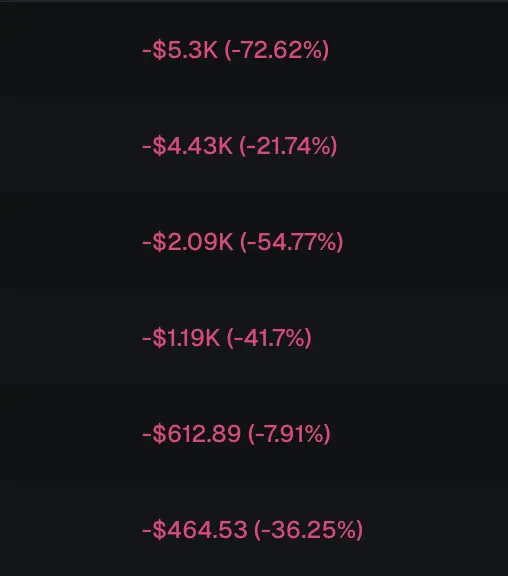This screenshot has height=576, width=508.
Task: Click the -$2.09K loss amount
Action: coord(188,242)
